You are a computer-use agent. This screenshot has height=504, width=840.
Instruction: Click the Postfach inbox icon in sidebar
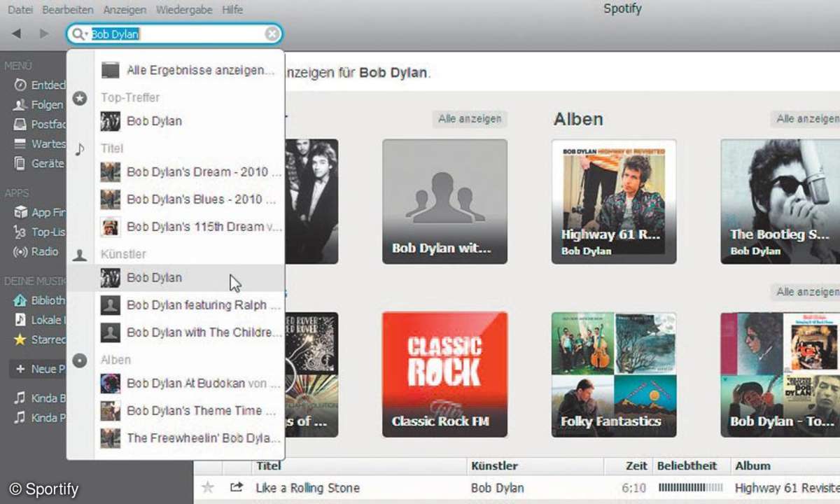[x=20, y=125]
